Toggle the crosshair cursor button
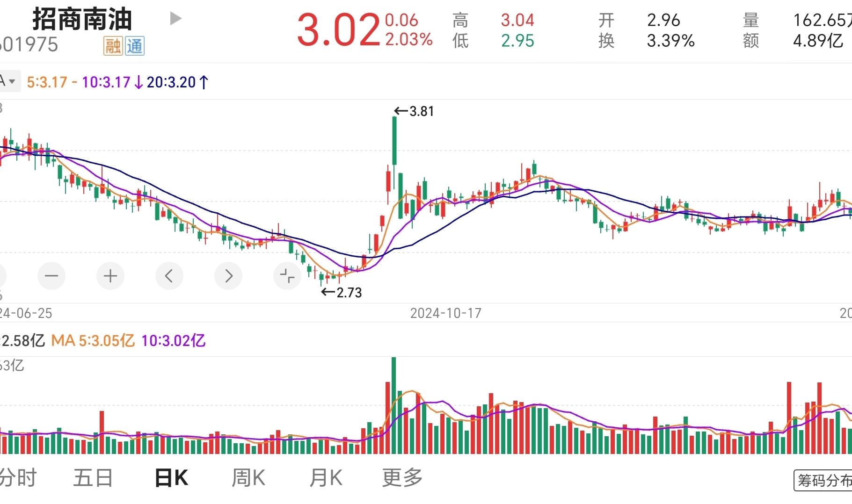This screenshot has height=504, width=852. [x=287, y=276]
